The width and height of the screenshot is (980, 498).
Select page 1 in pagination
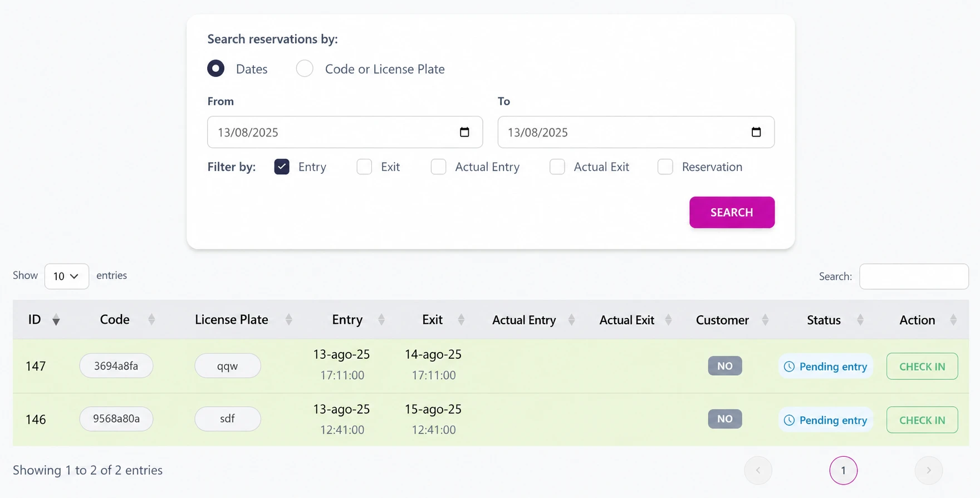click(x=843, y=471)
